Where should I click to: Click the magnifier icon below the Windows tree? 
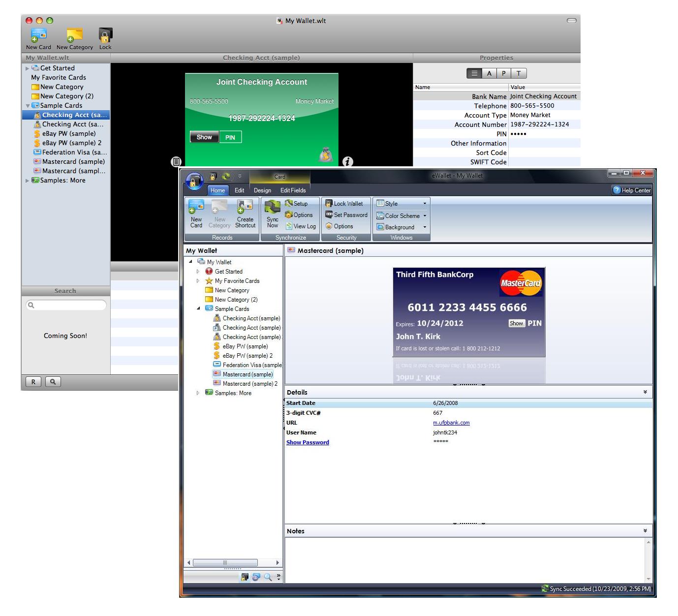tap(268, 577)
